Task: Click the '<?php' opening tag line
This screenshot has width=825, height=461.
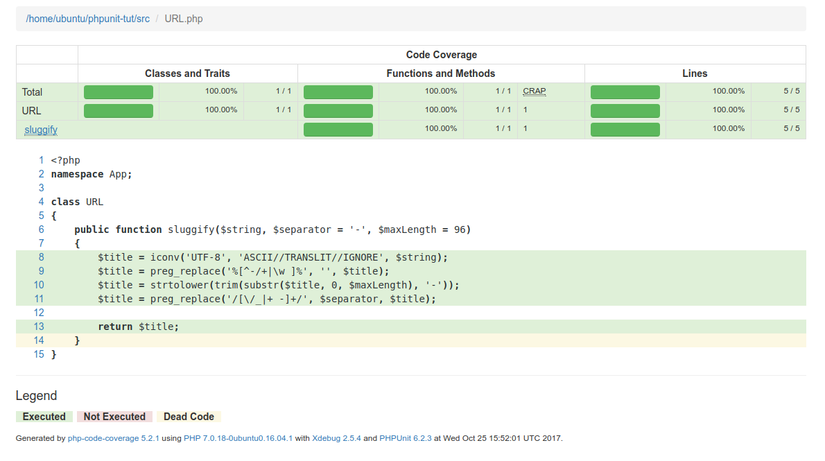Action: pyautogui.click(x=66, y=161)
